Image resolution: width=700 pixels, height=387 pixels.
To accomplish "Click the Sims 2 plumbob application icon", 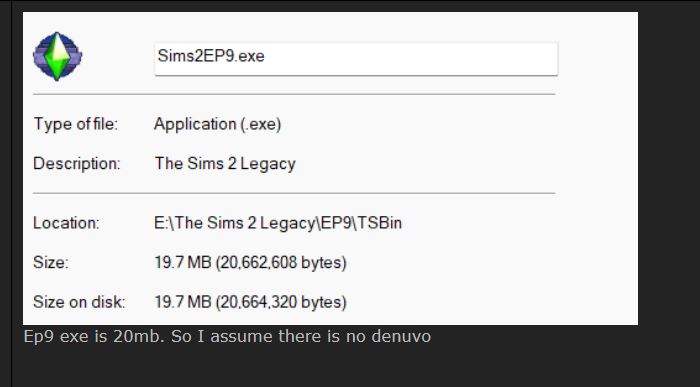I will [57, 56].
